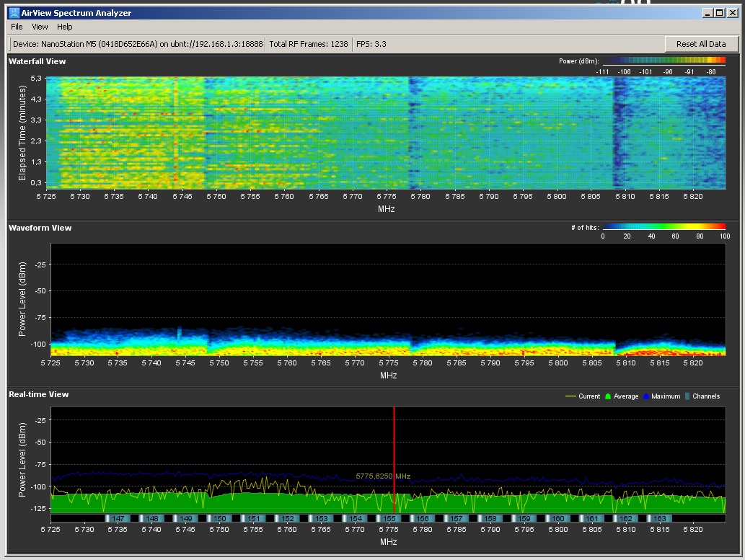The width and height of the screenshot is (745, 560).
Task: Pick channel 160 in the channel strip
Action: (557, 519)
